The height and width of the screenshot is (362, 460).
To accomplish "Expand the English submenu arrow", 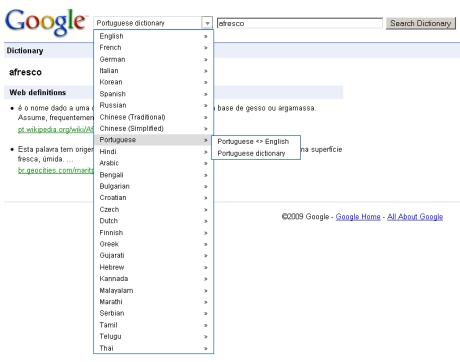I will tap(206, 36).
